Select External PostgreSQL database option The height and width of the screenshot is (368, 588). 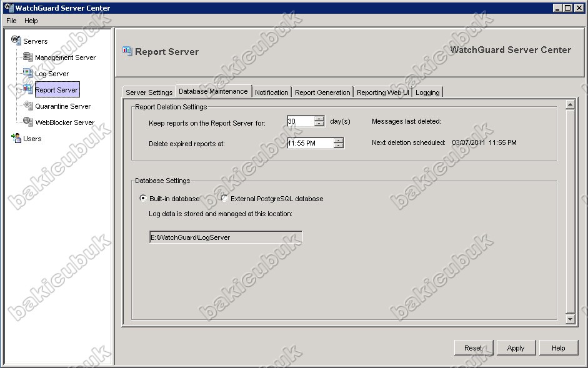pyautogui.click(x=224, y=198)
